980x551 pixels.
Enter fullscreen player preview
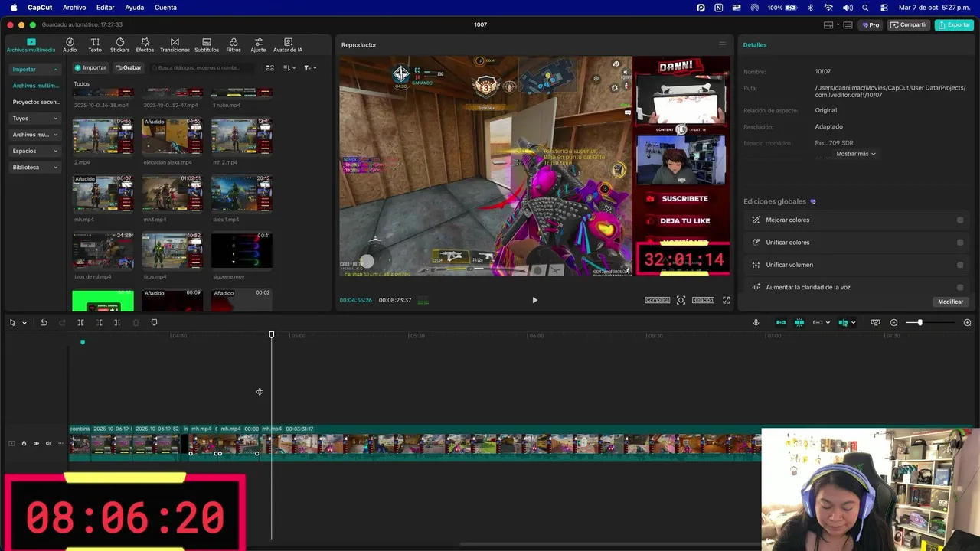[726, 300]
